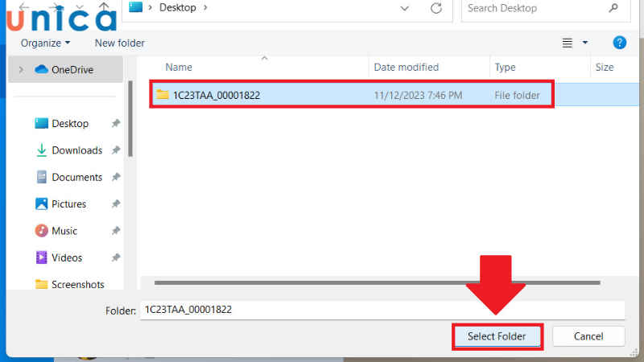Open the address bar history dropdown chevron
Image resolution: width=644 pixels, height=362 pixels.
(405, 8)
